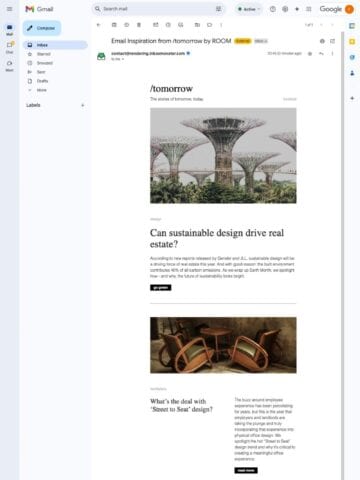The height and width of the screenshot is (480, 360).
Task: Open 'Can sustainable design drive real estate?' headline
Action: [217, 238]
